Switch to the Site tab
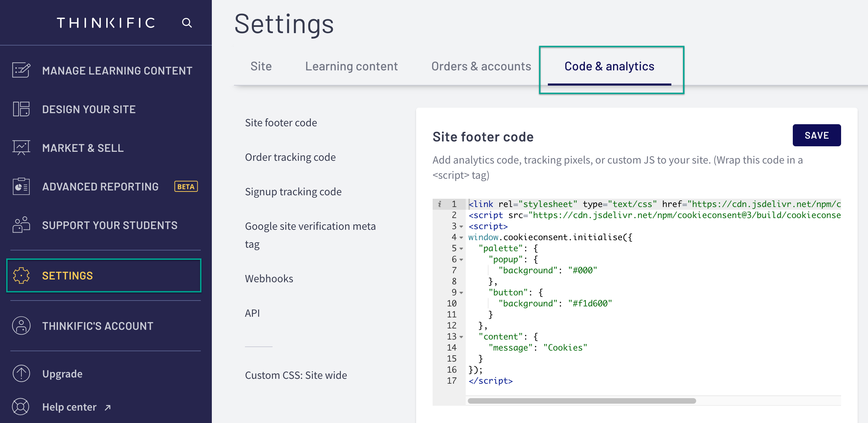Viewport: 868px width, 423px height. click(261, 66)
